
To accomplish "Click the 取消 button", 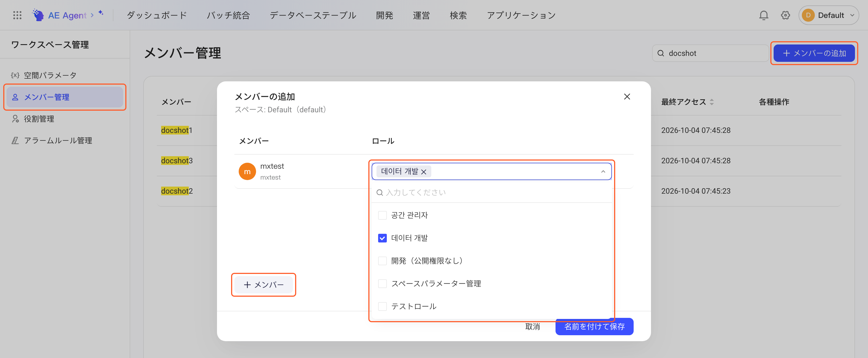I will point(532,327).
